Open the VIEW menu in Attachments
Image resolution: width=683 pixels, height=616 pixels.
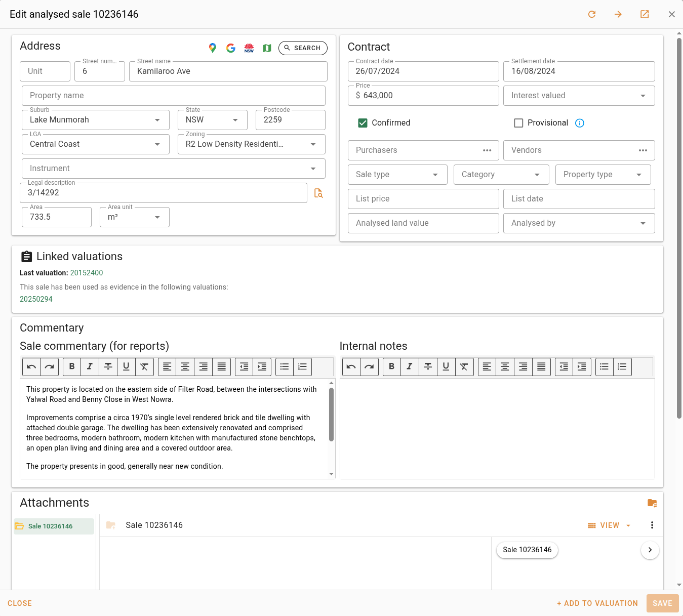coord(609,525)
